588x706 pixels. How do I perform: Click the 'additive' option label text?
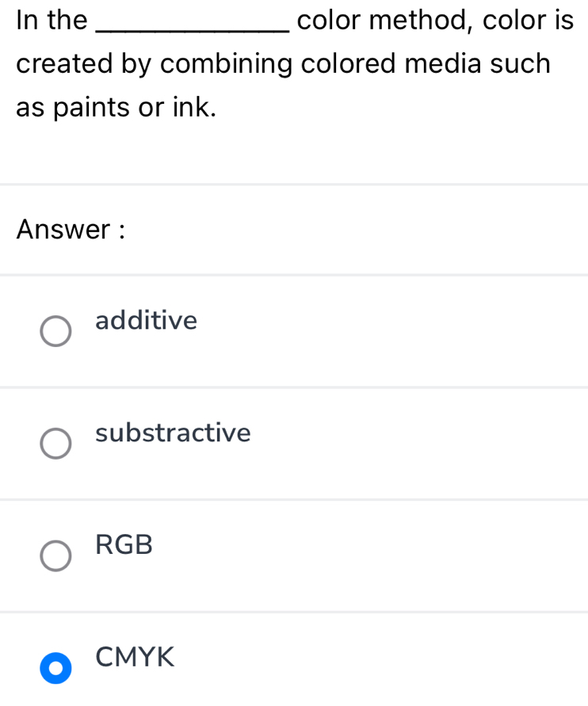[x=147, y=320]
